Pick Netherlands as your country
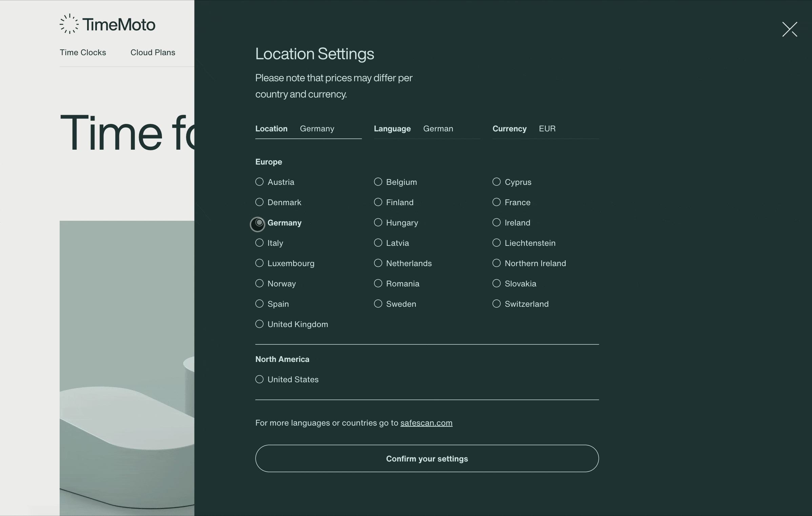The width and height of the screenshot is (812, 516). [378, 263]
